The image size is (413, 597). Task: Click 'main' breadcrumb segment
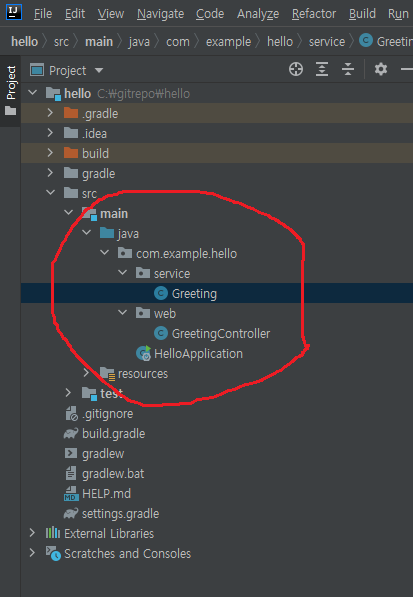99,42
